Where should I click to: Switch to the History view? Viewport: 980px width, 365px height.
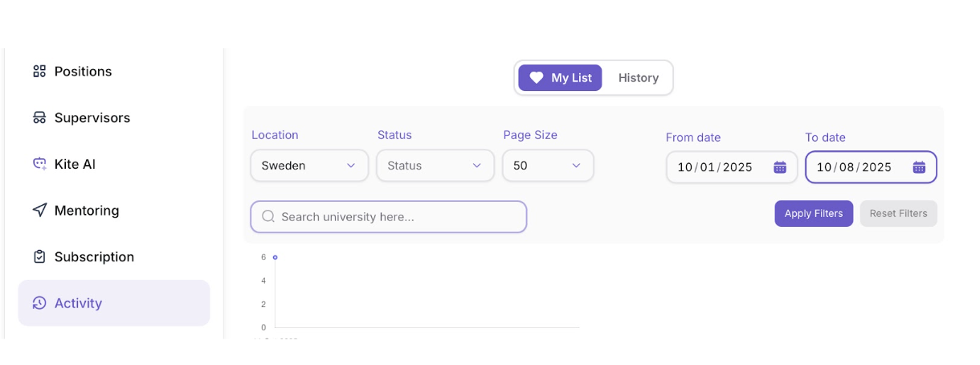click(x=639, y=78)
